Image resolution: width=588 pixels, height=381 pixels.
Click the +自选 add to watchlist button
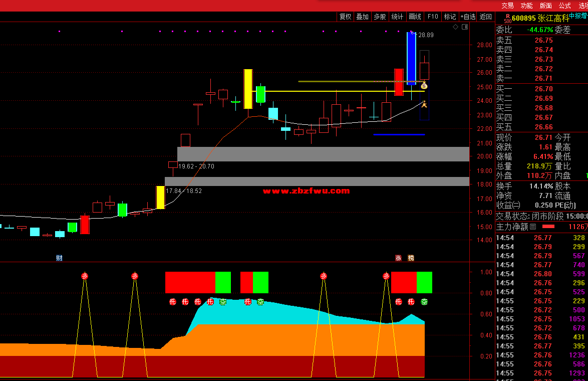pos(467,17)
